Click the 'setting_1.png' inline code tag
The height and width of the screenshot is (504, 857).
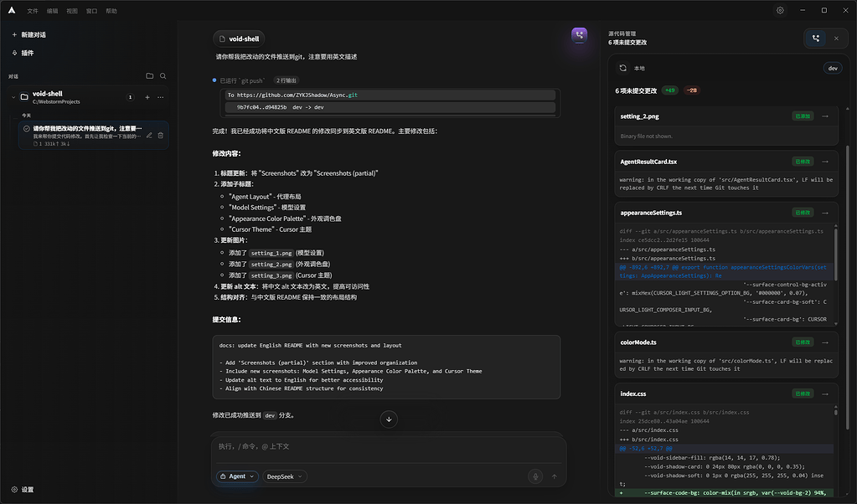271,254
